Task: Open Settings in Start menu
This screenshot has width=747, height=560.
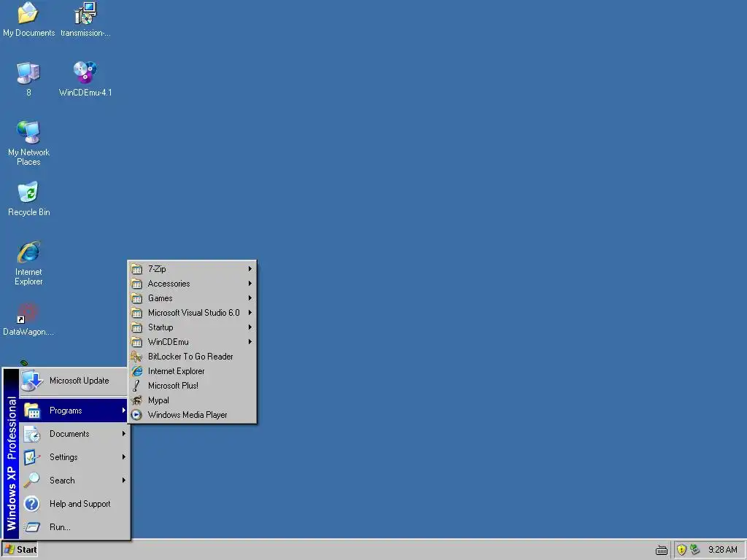Action: coord(74,456)
